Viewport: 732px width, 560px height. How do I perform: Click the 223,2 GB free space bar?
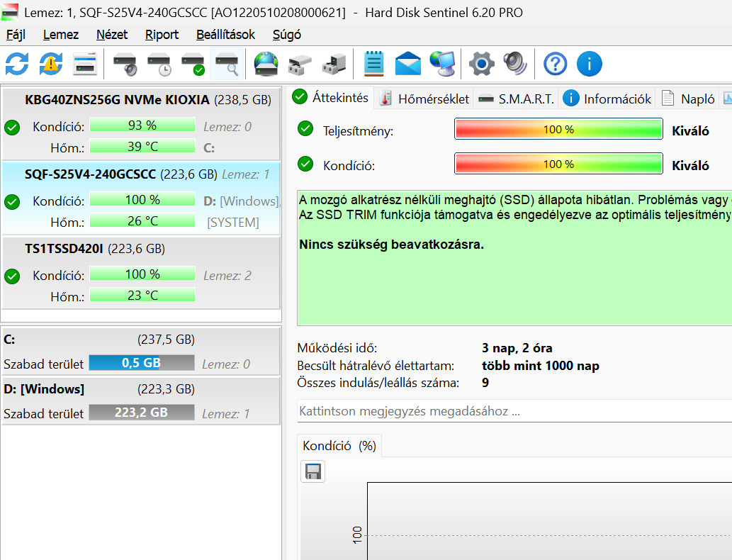(142, 412)
